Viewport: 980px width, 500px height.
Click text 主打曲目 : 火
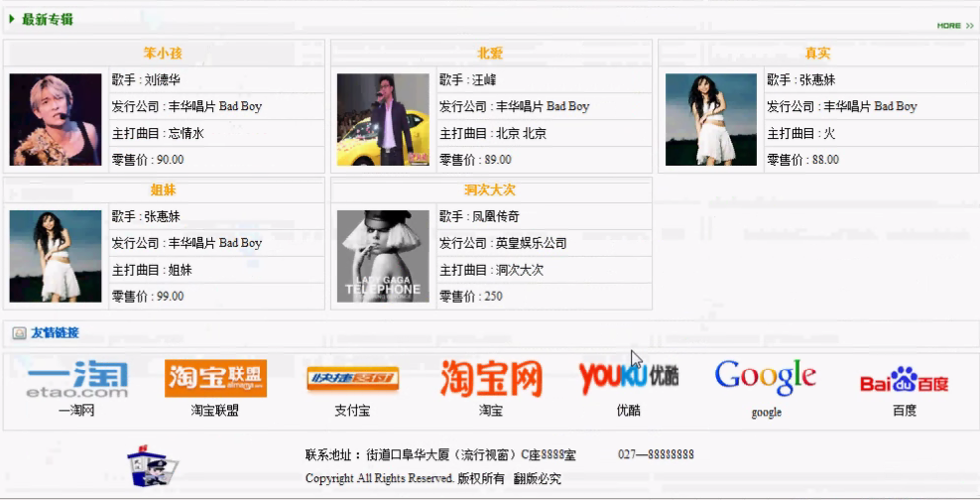pyautogui.click(x=801, y=133)
